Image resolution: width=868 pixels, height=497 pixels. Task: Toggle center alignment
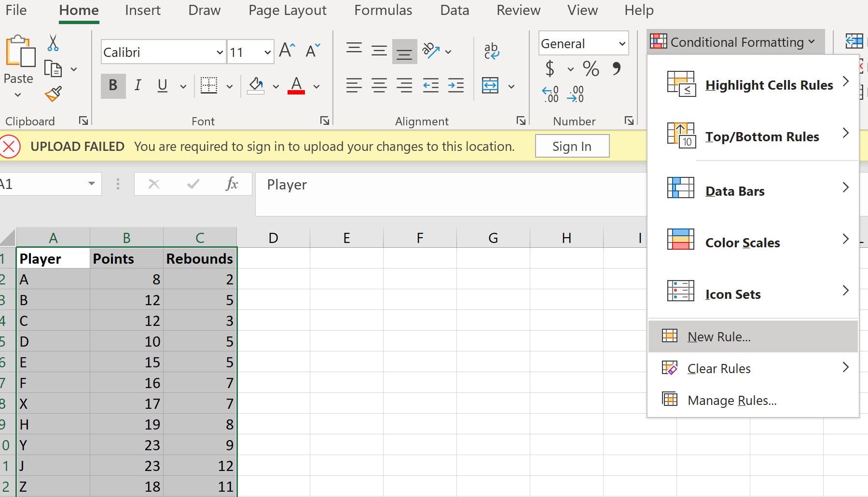(380, 85)
